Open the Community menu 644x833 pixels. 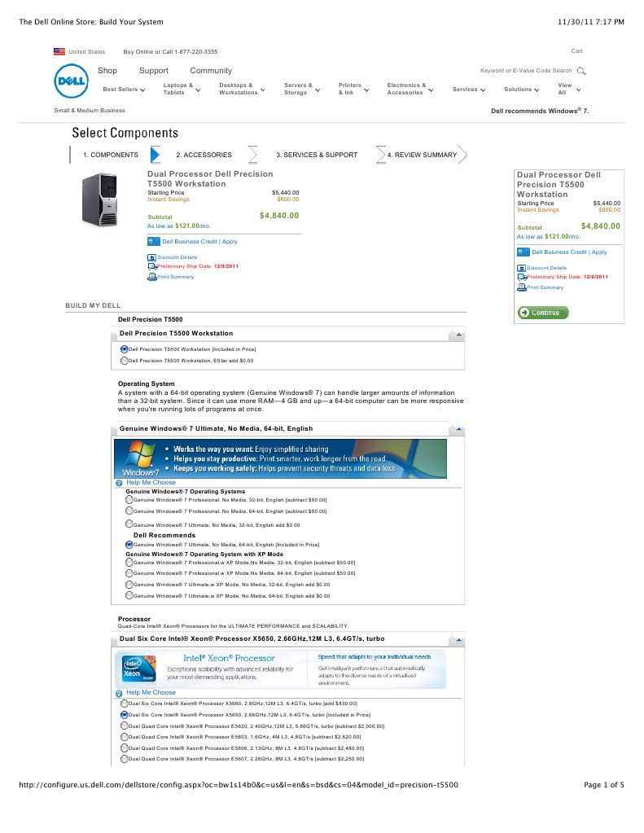(211, 71)
